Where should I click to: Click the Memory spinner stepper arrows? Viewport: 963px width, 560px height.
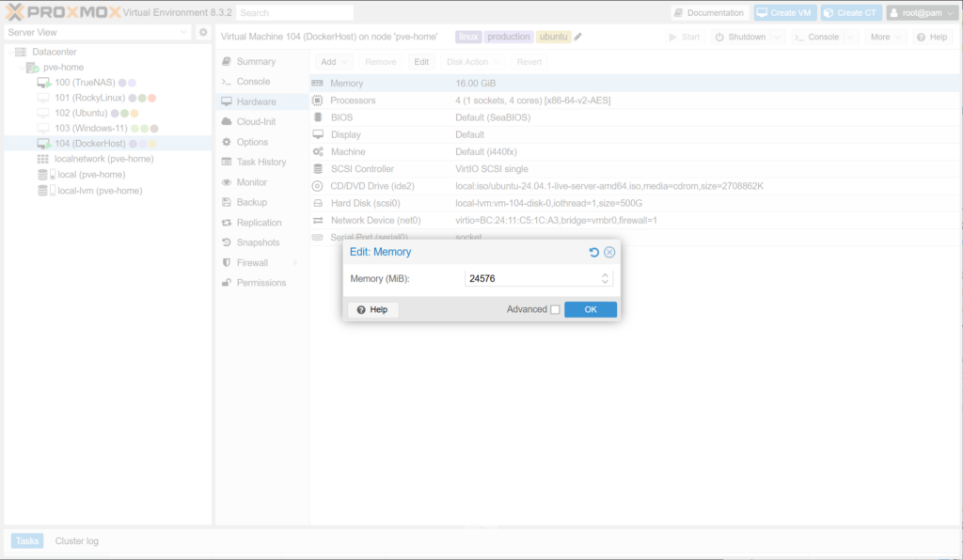[x=606, y=278]
